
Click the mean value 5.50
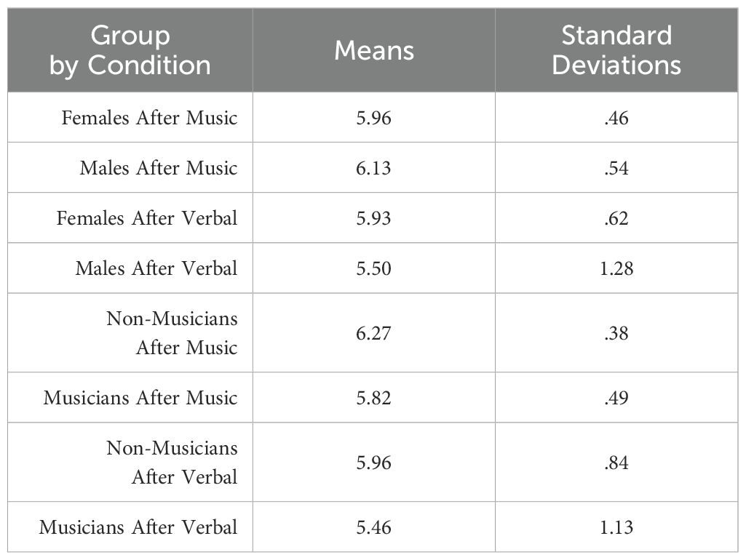click(374, 268)
